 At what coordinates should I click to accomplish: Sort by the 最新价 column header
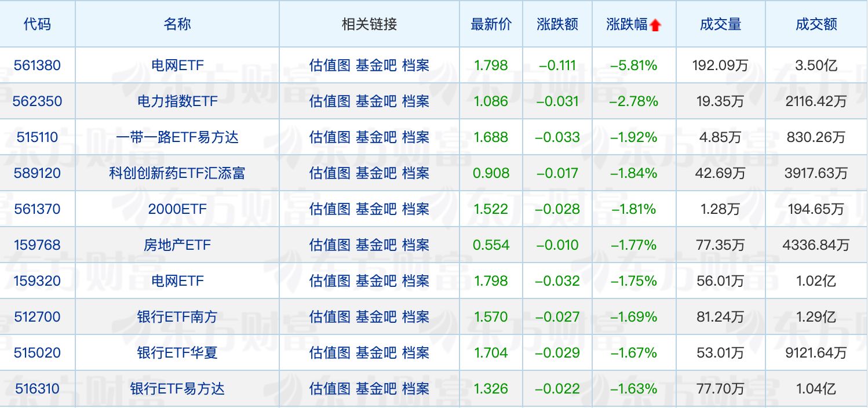(491, 24)
